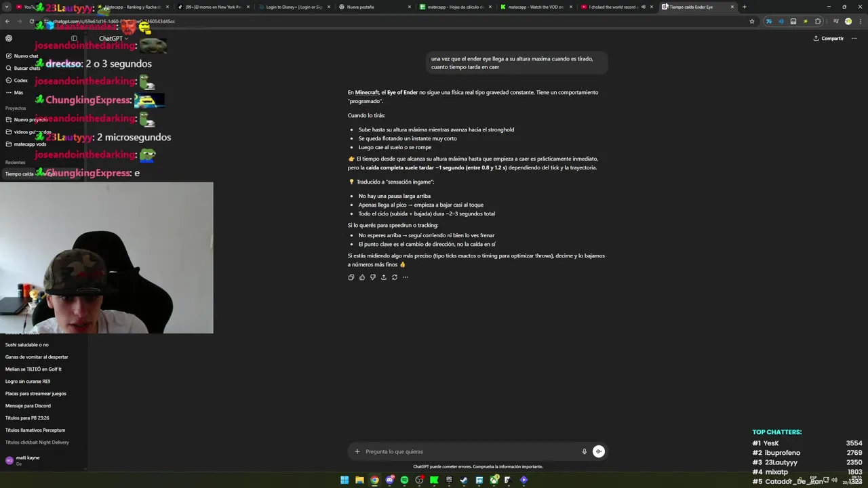Switch to the Nueva pestaña tab
The width and height of the screenshot is (868, 488).
374,7
